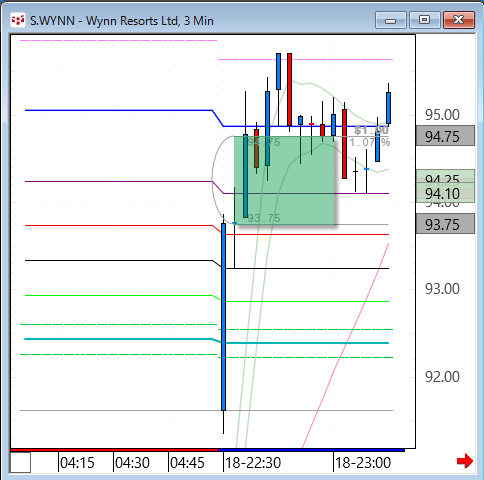This screenshot has height=480, width=484.
Task: Click the 1.07% range percentage label
Action: tap(370, 142)
